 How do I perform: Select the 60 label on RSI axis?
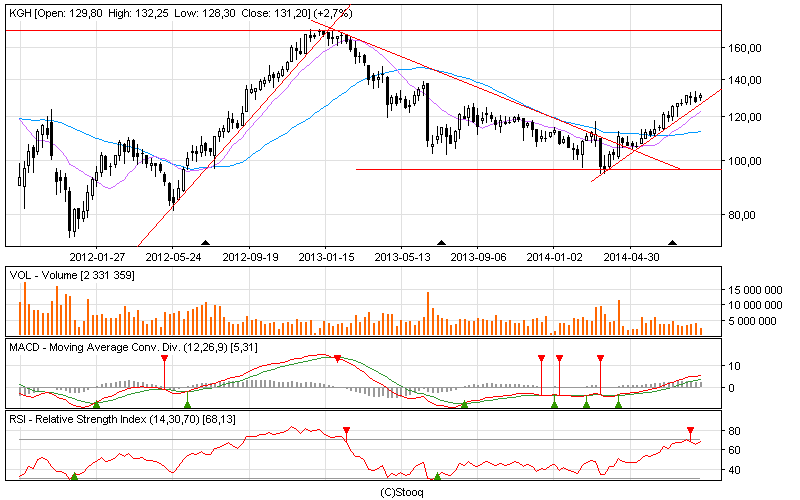[x=734, y=450]
